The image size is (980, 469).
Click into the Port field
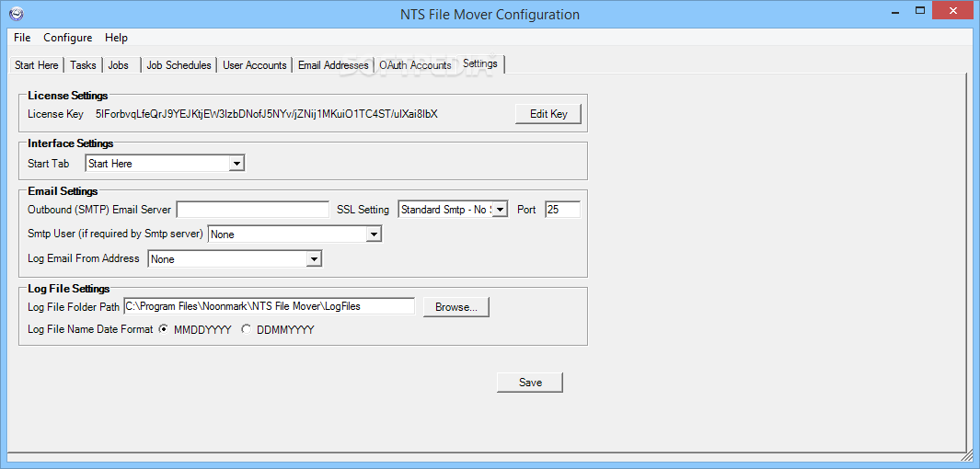pos(562,210)
